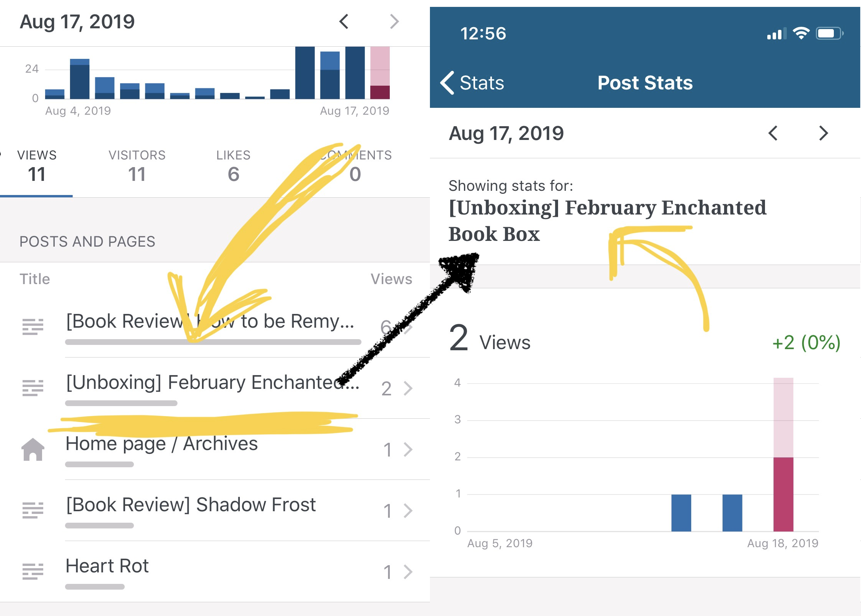Select the Visitors tab
The height and width of the screenshot is (616, 861).
pos(137,166)
